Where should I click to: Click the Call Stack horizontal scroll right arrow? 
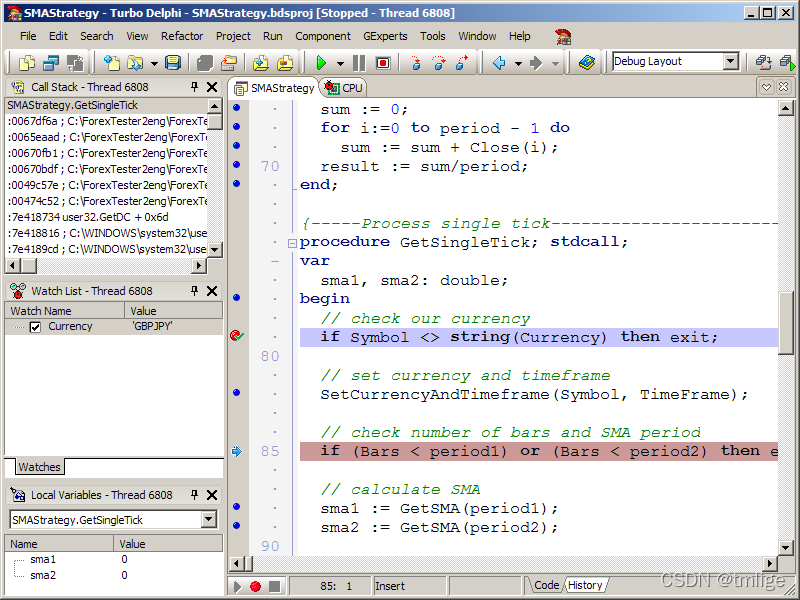click(x=199, y=265)
